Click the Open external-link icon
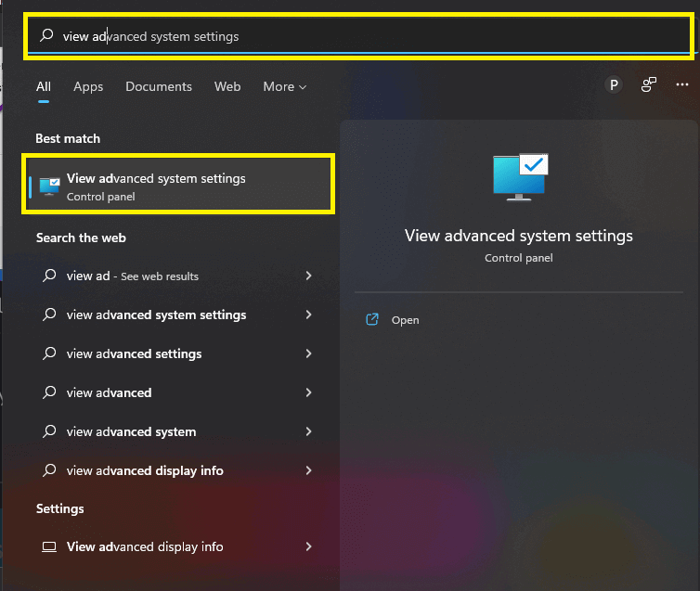Image resolution: width=700 pixels, height=591 pixels. click(x=372, y=320)
